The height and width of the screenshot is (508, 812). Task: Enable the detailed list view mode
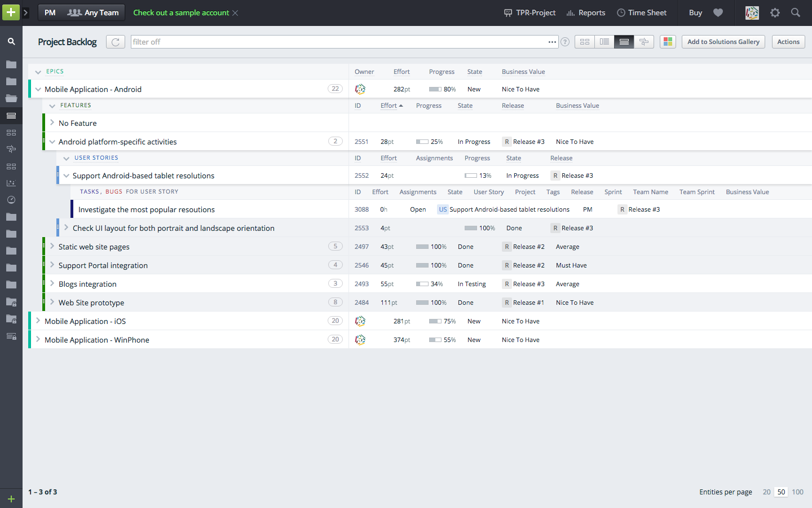point(604,41)
